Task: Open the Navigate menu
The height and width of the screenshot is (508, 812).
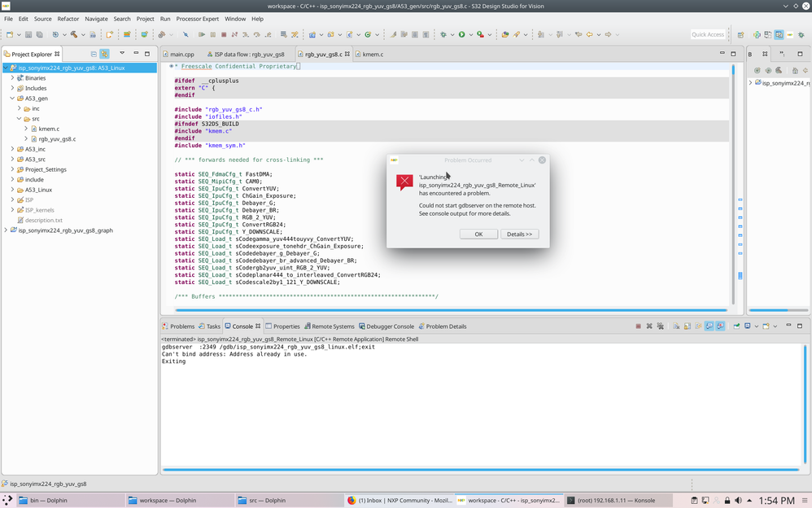Action: point(96,19)
